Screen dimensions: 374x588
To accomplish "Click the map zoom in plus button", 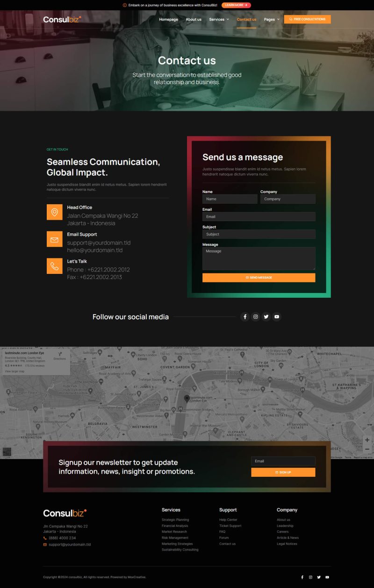I will click(367, 440).
